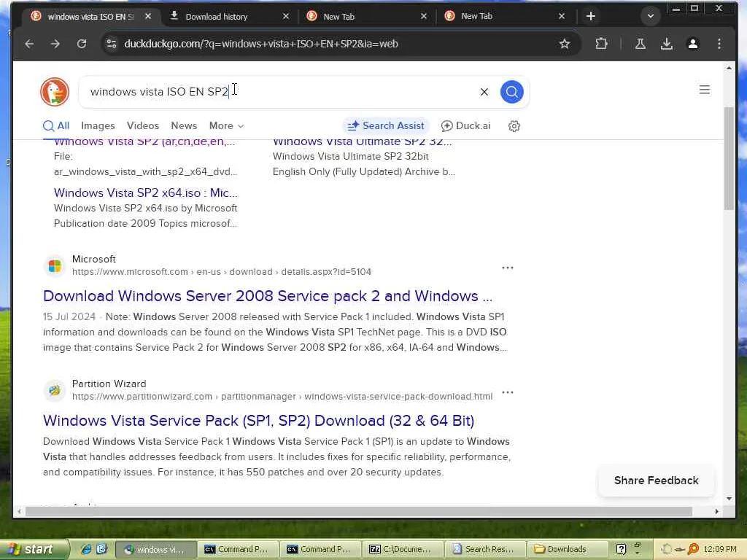Open Windows Vista Service Pack Download result
The width and height of the screenshot is (747, 560).
click(x=259, y=421)
